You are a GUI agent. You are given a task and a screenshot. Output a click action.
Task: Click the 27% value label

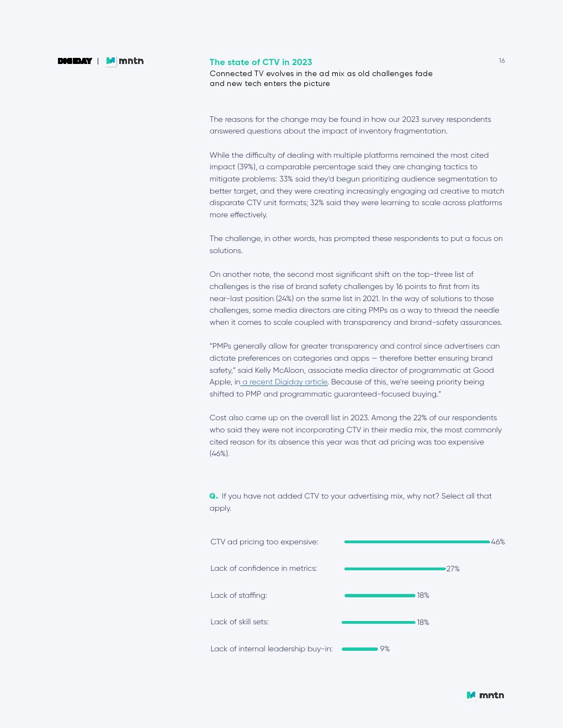(453, 569)
